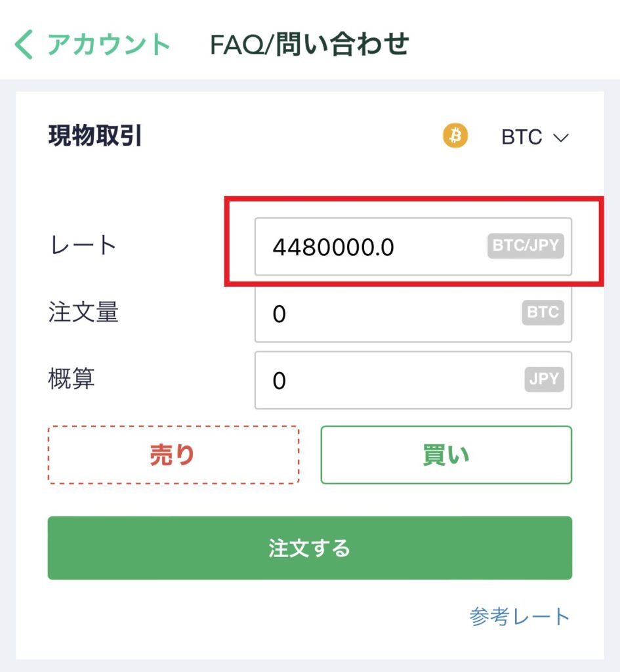Open the BTC currency selector

pos(535,137)
